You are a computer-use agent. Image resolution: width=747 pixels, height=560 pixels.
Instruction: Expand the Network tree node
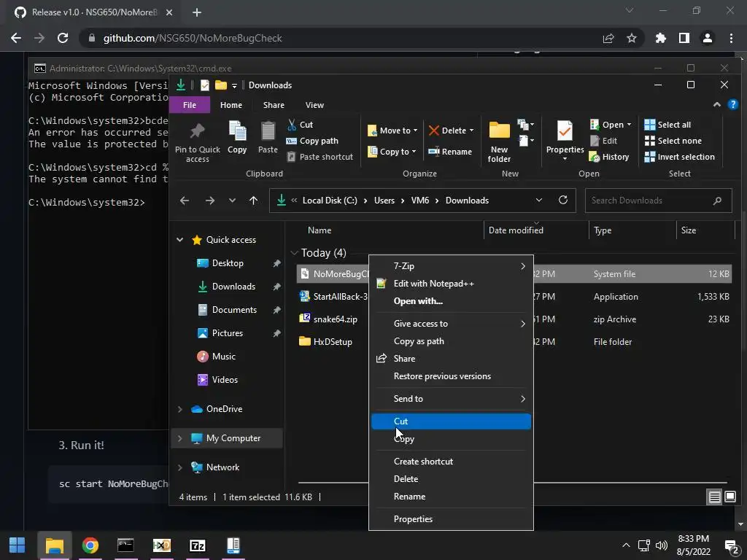[180, 467]
